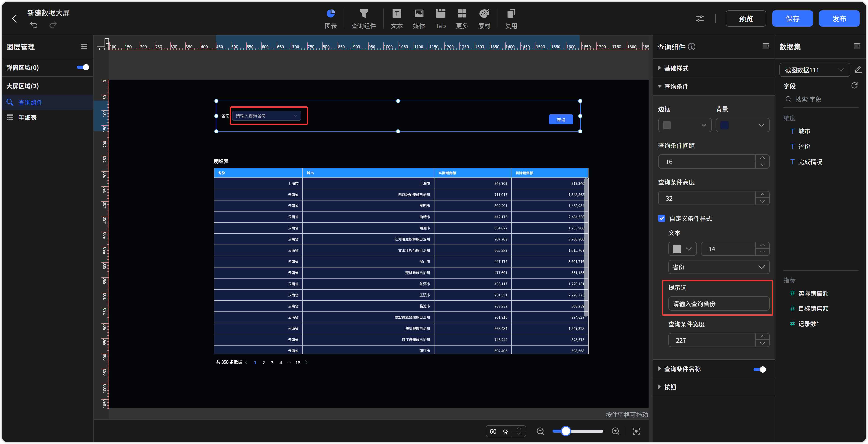Open the 图表 chart tool

(330, 18)
